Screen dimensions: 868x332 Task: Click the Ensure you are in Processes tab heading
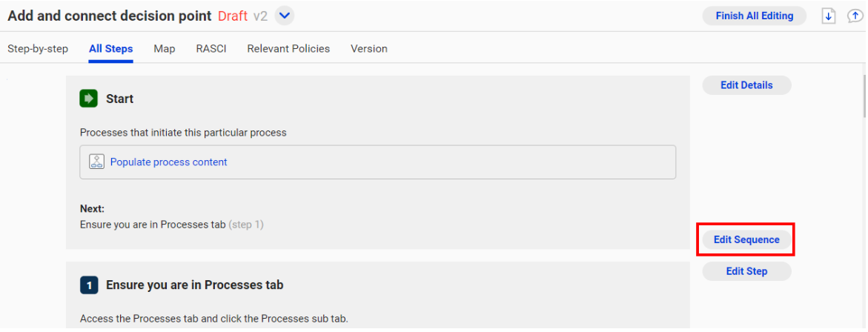[x=195, y=285]
